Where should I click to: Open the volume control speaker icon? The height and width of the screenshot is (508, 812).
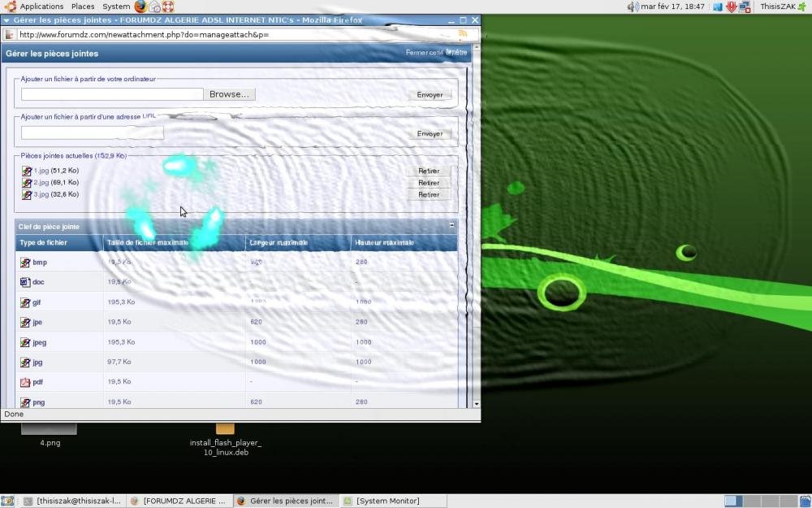(x=633, y=7)
